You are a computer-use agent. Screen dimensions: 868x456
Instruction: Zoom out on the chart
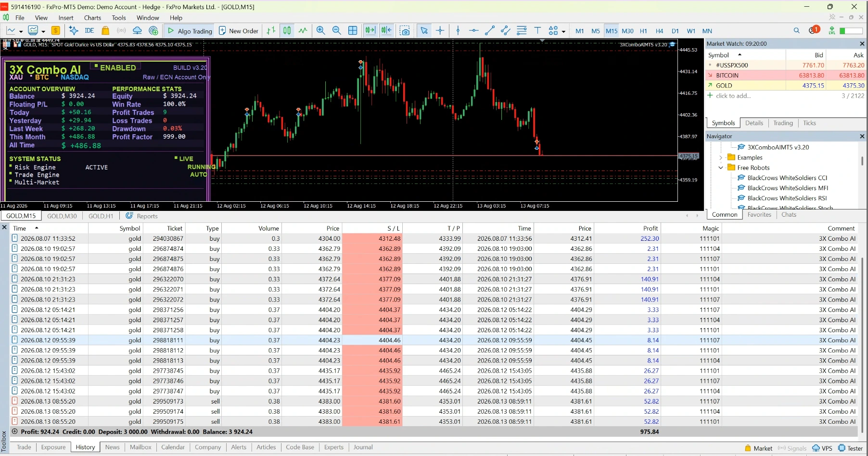coord(337,31)
